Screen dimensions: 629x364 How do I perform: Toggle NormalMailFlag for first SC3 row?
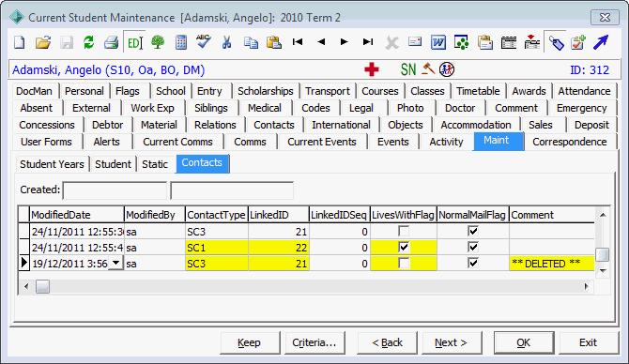click(x=473, y=231)
